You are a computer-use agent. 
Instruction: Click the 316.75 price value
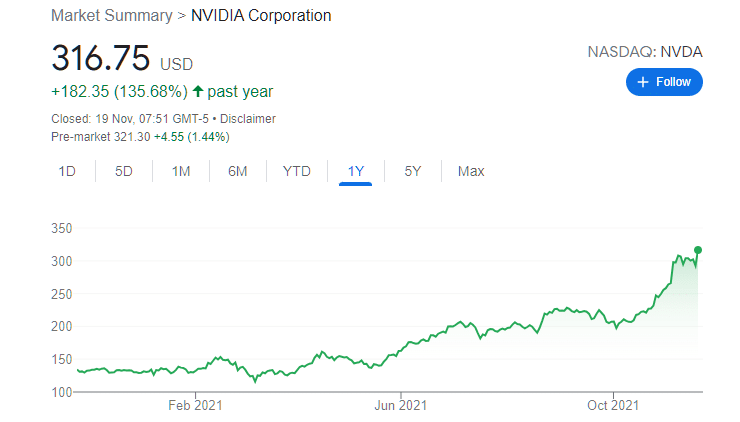(101, 58)
